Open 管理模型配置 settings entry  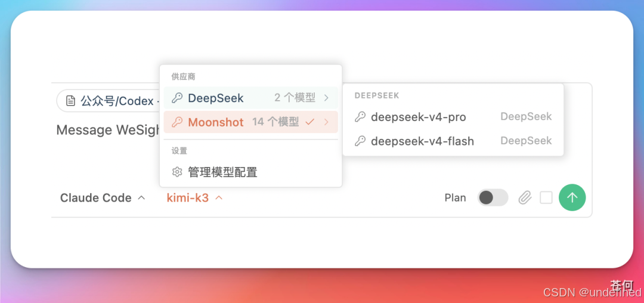250,172
